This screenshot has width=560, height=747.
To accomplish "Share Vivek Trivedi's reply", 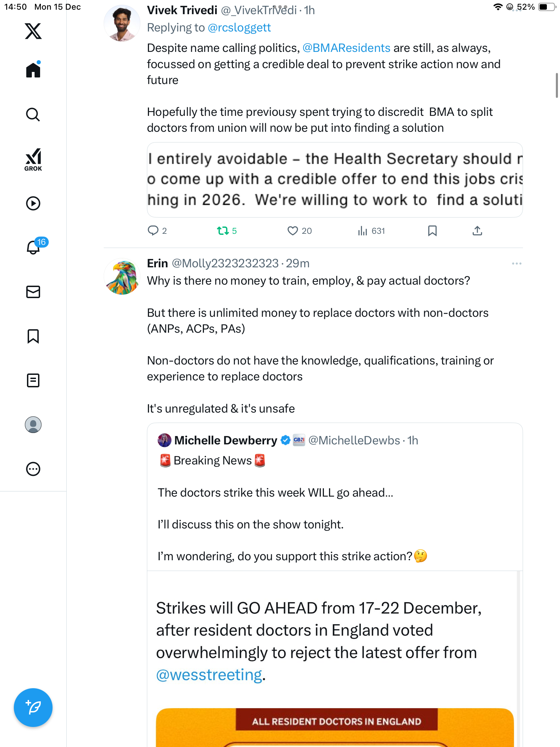I will tap(477, 231).
